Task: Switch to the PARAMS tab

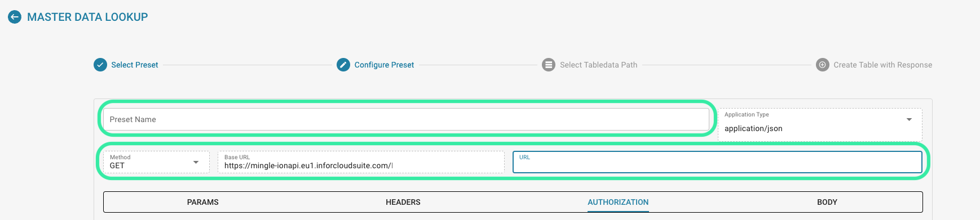Action: (x=203, y=202)
